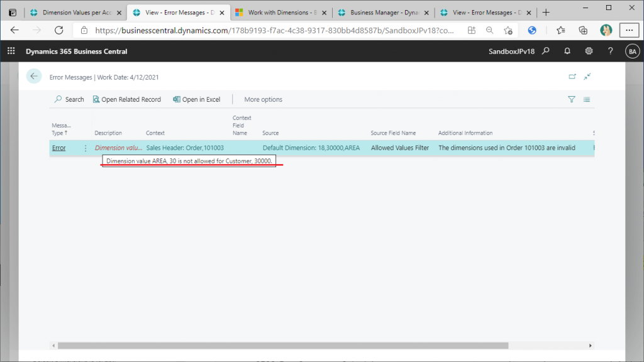Switch to the Work with Dimensions tab
Viewport: 644px width, 362px height.
tap(282, 13)
